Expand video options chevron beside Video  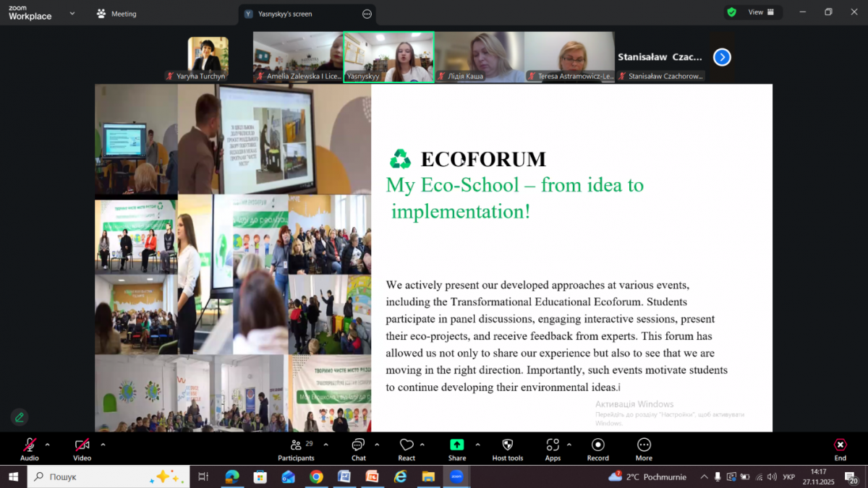(x=103, y=445)
